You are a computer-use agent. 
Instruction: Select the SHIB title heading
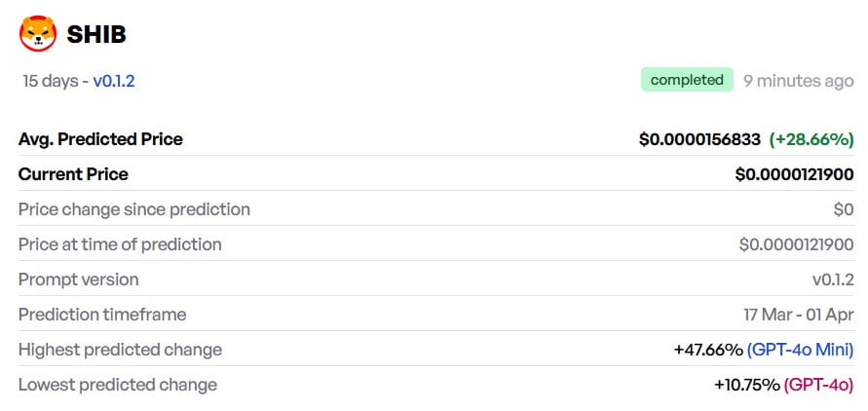(x=96, y=34)
